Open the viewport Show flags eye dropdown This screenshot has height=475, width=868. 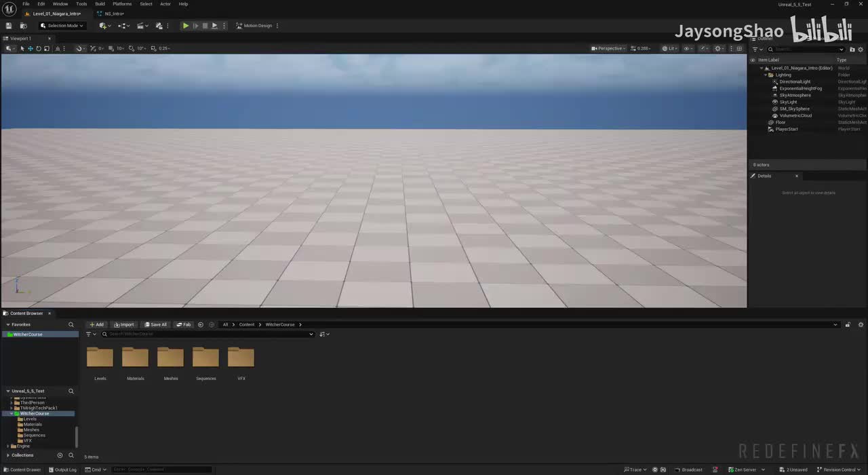coord(688,48)
